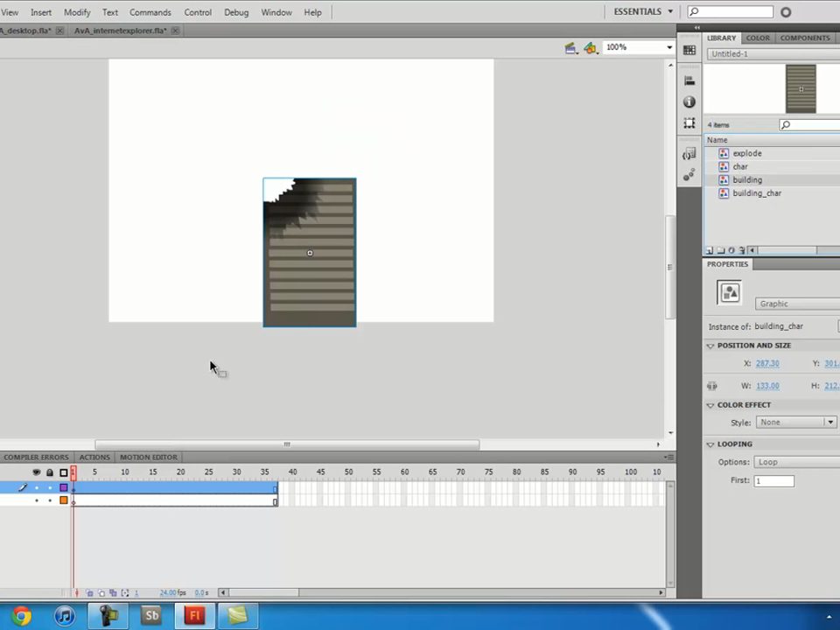The width and height of the screenshot is (840, 630).
Task: Toggle visibility dot of bottom layer
Action: [x=37, y=500]
